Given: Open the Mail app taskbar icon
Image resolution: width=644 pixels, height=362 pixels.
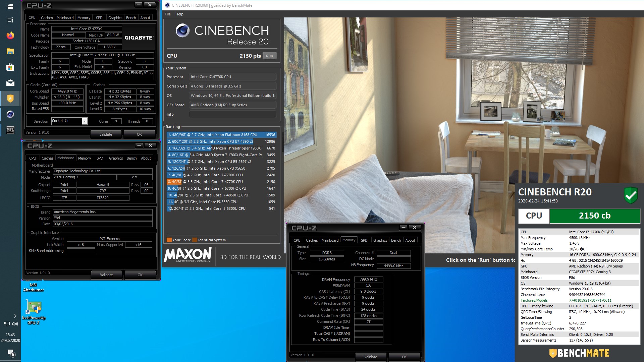Looking at the screenshot, I should (10, 83).
